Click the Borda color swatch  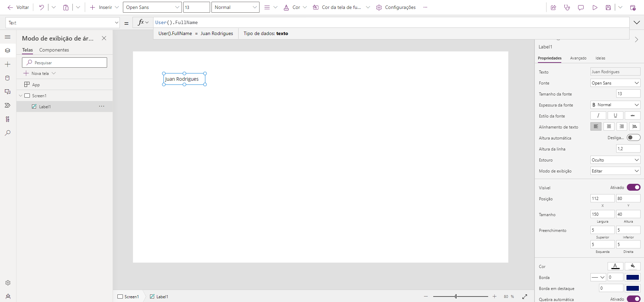(x=633, y=277)
